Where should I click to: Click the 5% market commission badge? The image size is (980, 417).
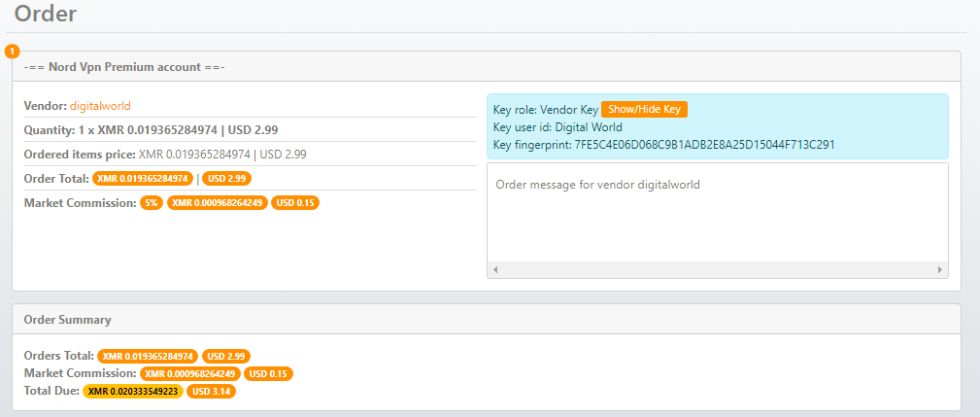point(151,203)
